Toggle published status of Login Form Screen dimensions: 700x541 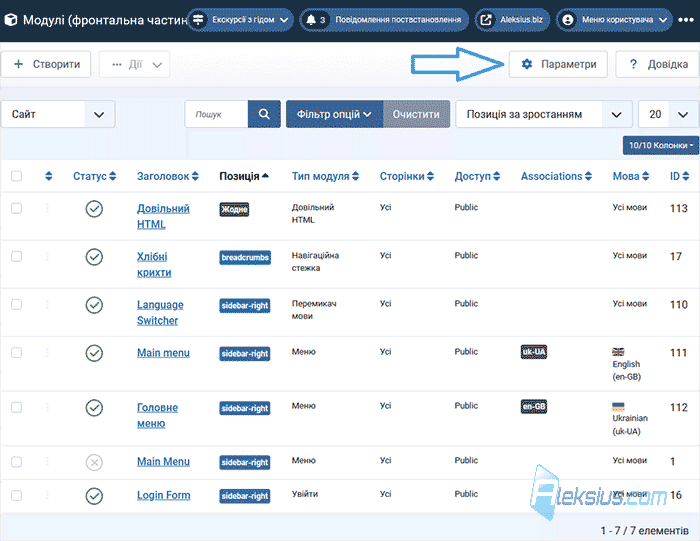coord(94,496)
